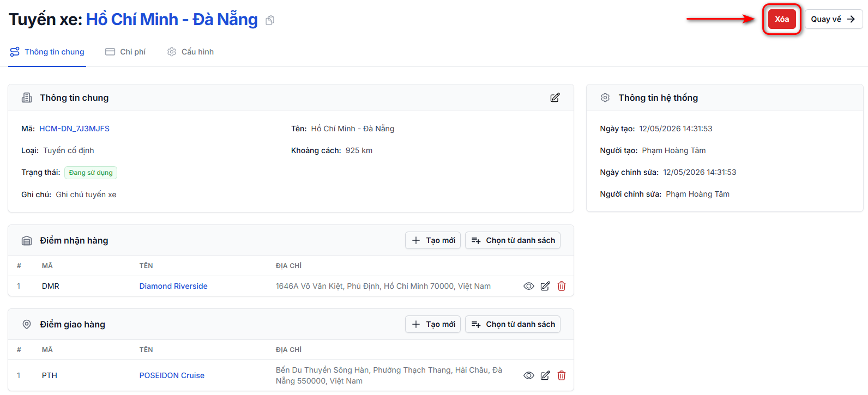The width and height of the screenshot is (868, 395).
Task: Click the Điểm nhận hàng warehouse icon
Action: pyautogui.click(x=27, y=241)
